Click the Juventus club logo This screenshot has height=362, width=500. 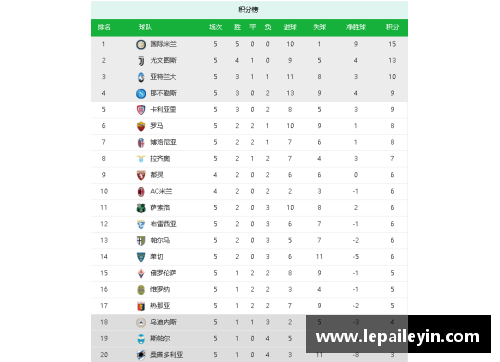(x=141, y=61)
